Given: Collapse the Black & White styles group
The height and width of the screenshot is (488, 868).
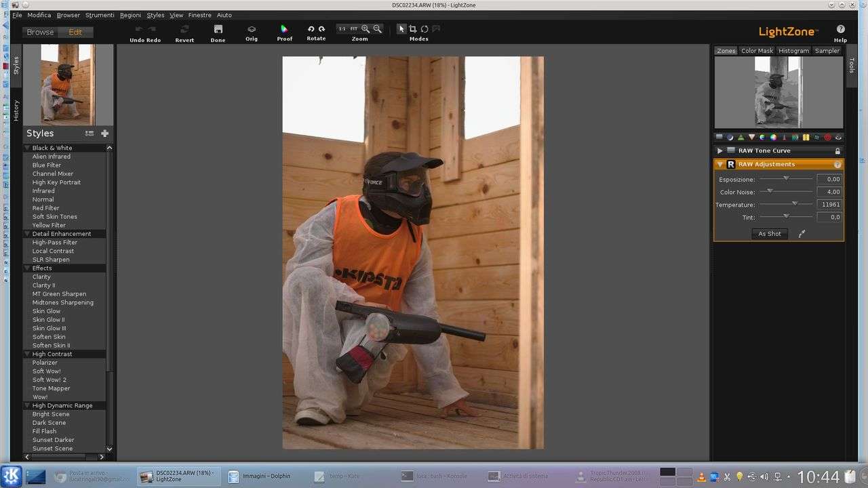Looking at the screenshot, I should tap(28, 148).
